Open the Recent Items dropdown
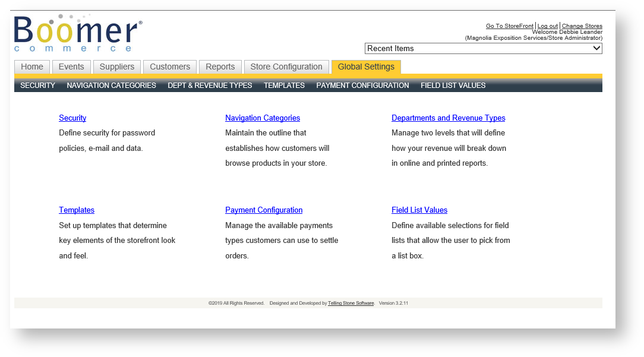644x357 pixels. [x=481, y=48]
